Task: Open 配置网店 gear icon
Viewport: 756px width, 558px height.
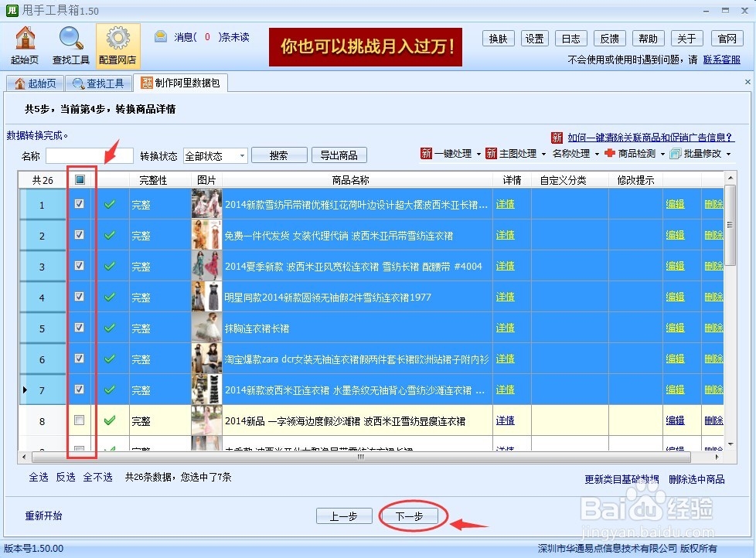Action: click(117, 44)
